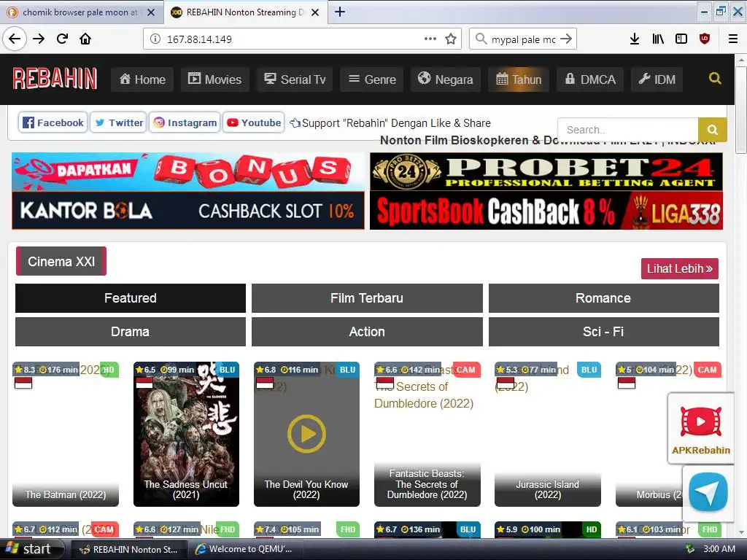Show site information icon in address bar
Screen dimensions: 747x560
(155, 39)
